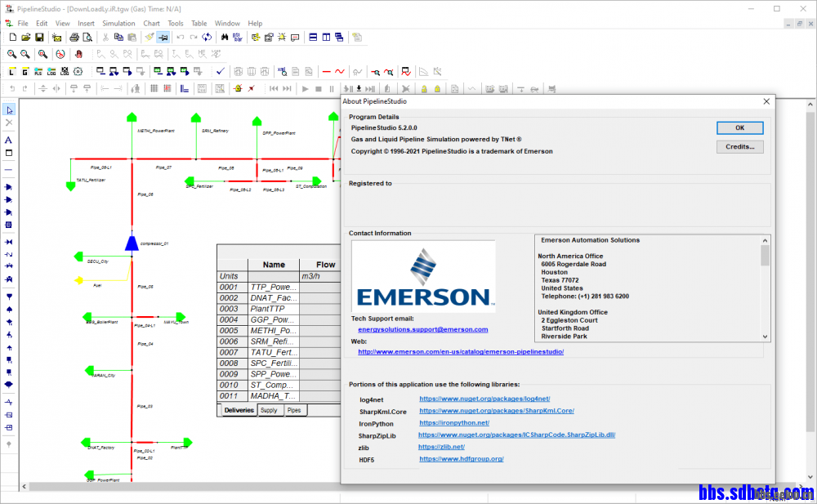Click the yellow highlighted pin toolbar icon
The width and height of the screenshot is (817, 504).
point(163,38)
